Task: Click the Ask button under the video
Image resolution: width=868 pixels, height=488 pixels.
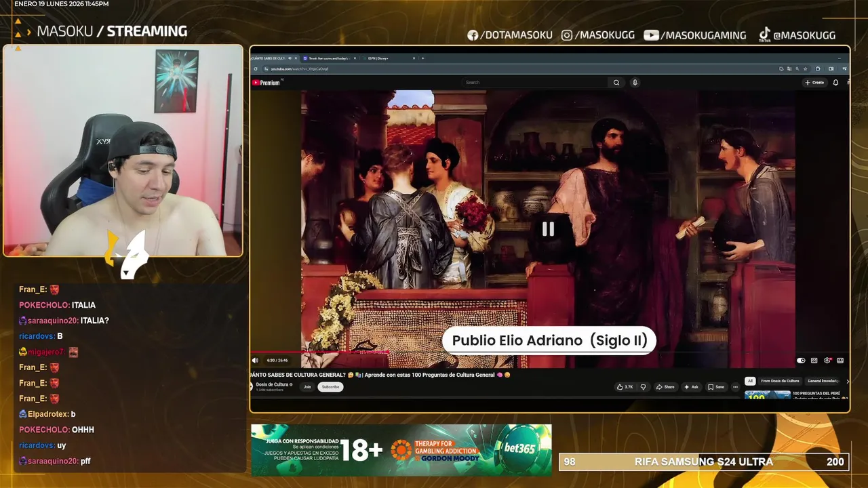Action: [691, 387]
